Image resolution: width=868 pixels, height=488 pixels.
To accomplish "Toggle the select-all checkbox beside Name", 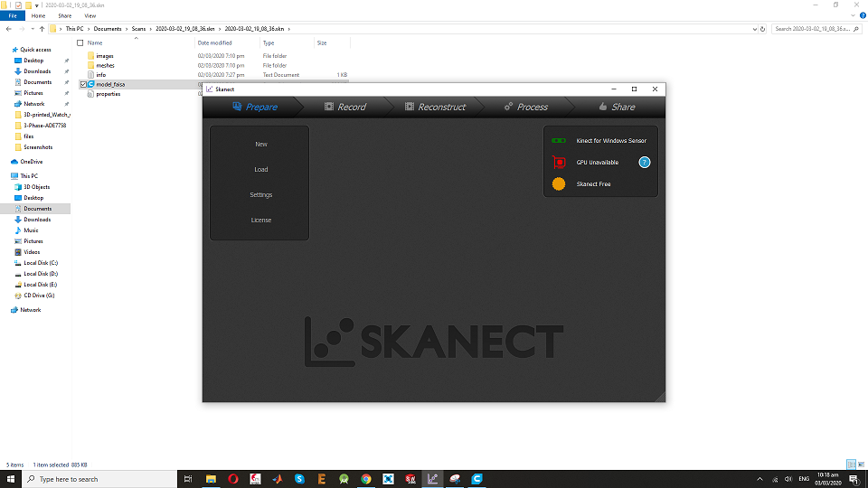I will coord(80,42).
